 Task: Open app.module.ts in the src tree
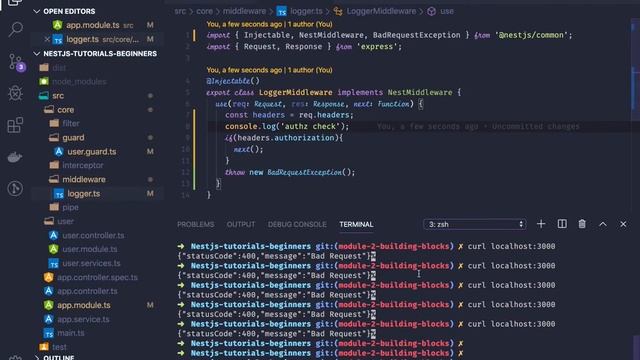tap(84, 305)
